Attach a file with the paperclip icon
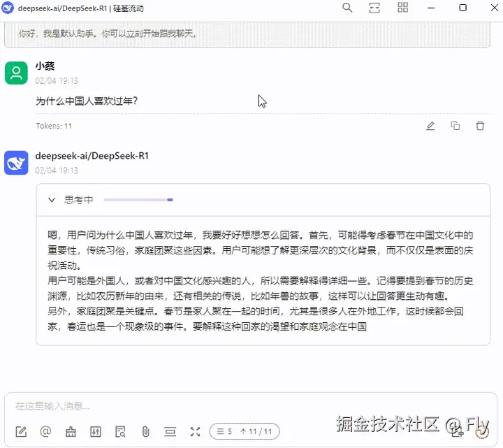This screenshot has height=448, width=503. 145,432
